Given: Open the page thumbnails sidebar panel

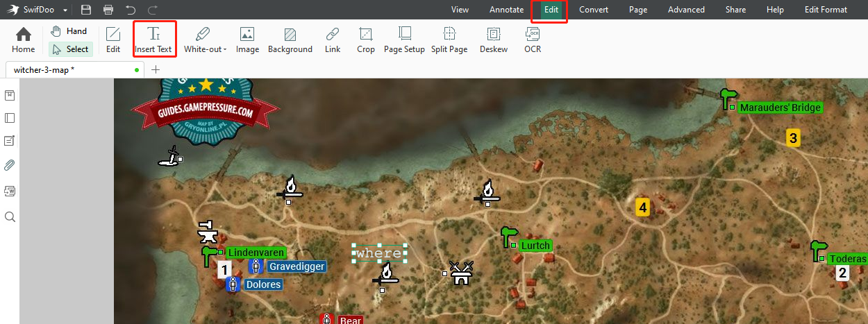Looking at the screenshot, I should pos(10,118).
